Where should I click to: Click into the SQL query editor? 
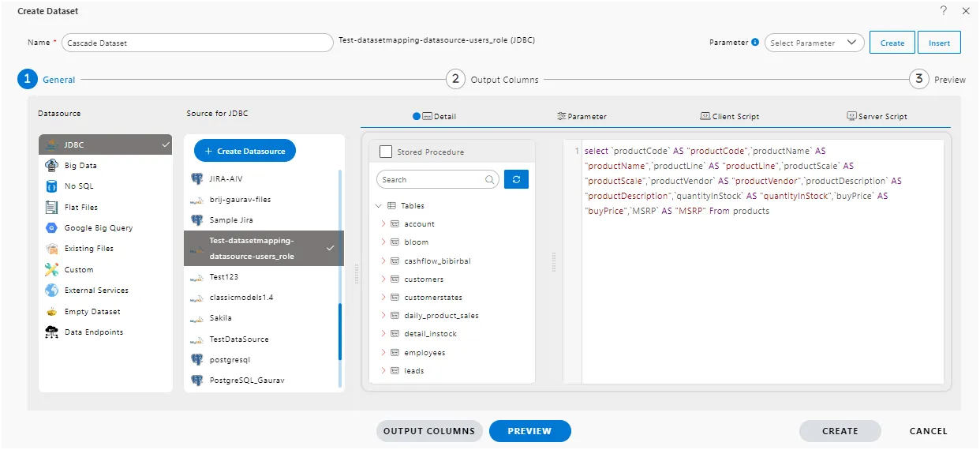pyautogui.click(x=761, y=262)
